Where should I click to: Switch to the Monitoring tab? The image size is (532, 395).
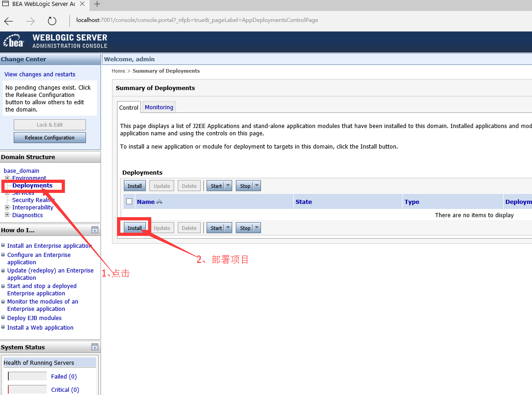(x=159, y=107)
